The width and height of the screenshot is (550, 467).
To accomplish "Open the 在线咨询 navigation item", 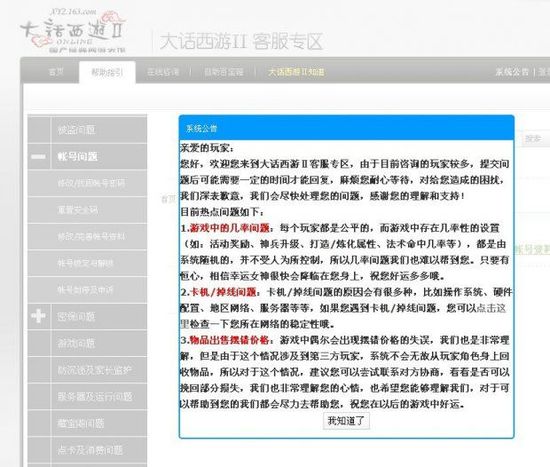I will (x=163, y=72).
